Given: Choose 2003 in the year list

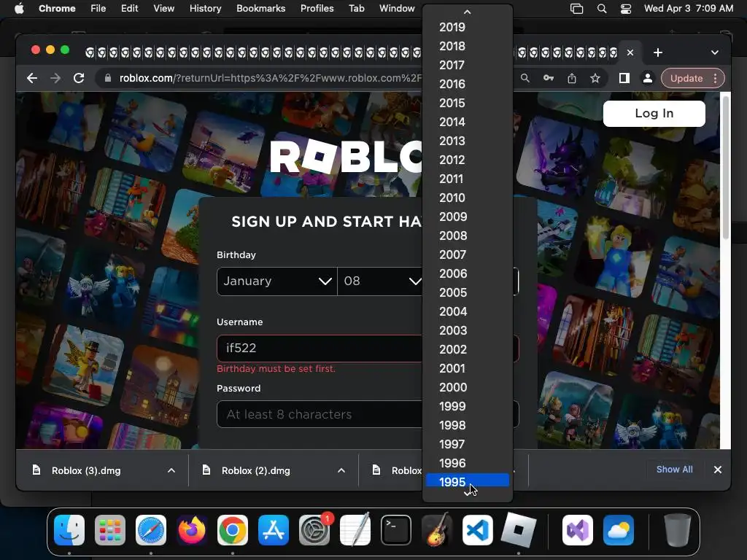Looking at the screenshot, I should coord(468,330).
